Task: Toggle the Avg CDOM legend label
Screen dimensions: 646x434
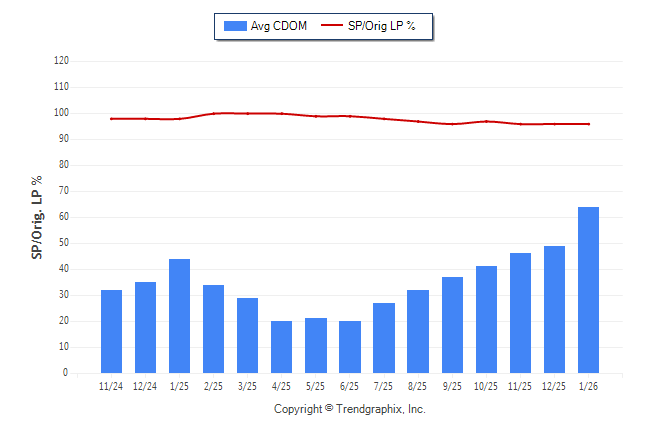Action: pyautogui.click(x=279, y=26)
